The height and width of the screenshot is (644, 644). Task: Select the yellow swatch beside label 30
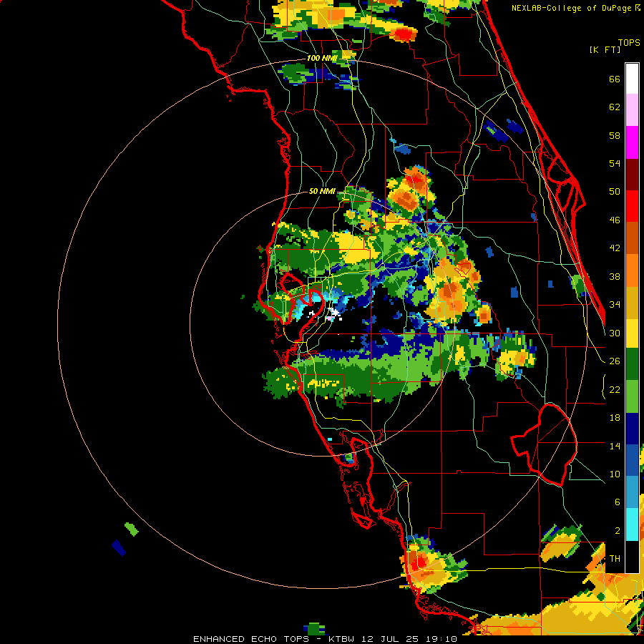pos(632,333)
